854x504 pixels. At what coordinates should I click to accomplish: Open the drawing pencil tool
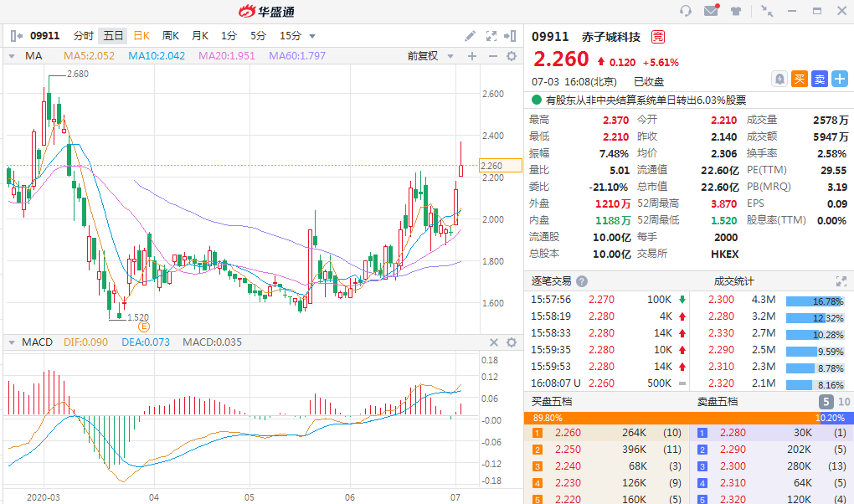[471, 36]
